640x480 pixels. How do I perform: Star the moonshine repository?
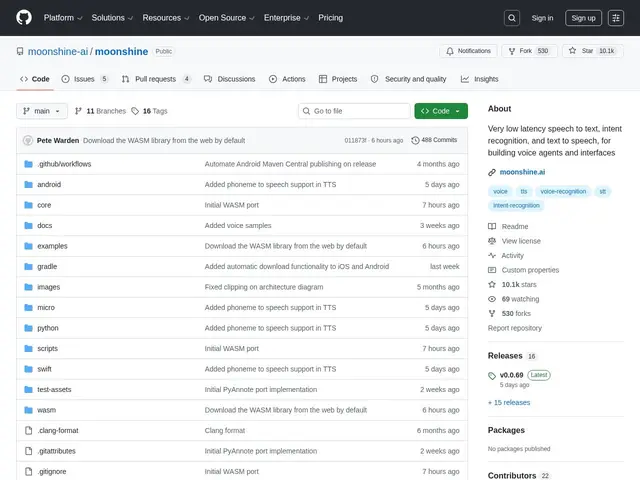click(593, 51)
